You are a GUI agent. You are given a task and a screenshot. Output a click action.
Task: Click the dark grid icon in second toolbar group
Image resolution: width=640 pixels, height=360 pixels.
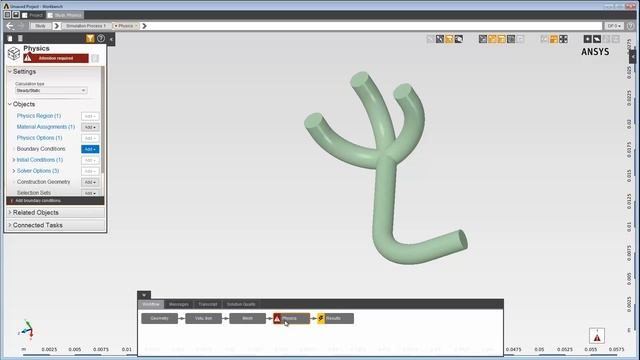coord(511,39)
